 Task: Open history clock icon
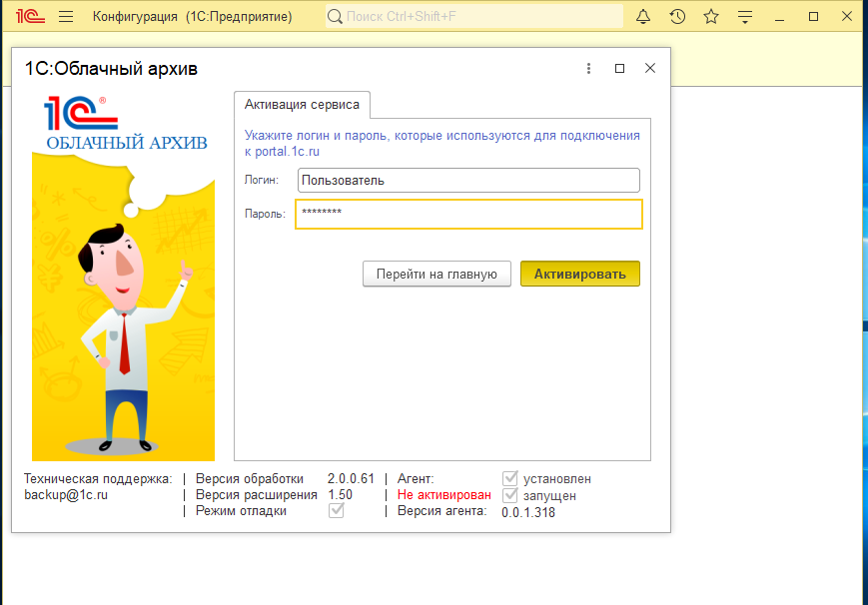click(x=677, y=17)
